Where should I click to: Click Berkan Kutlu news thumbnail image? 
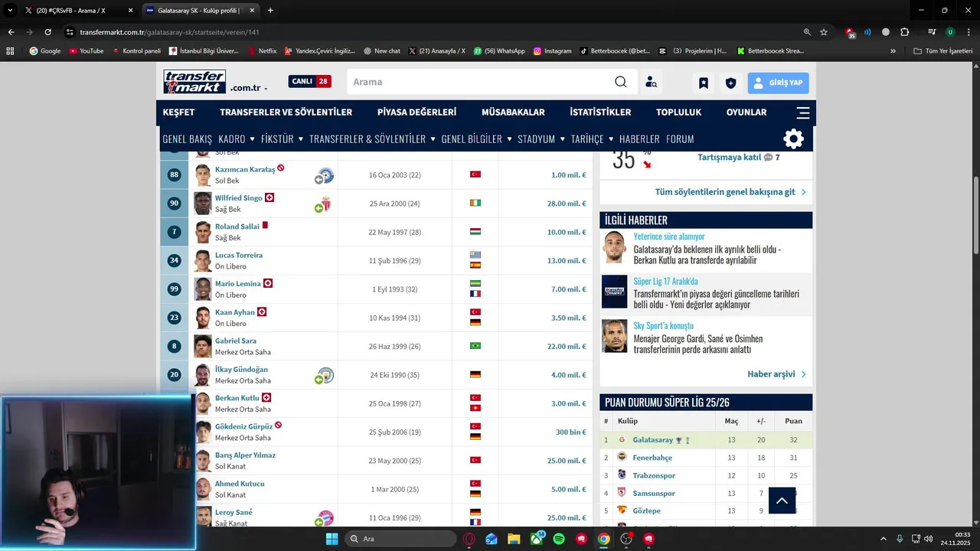click(x=614, y=247)
